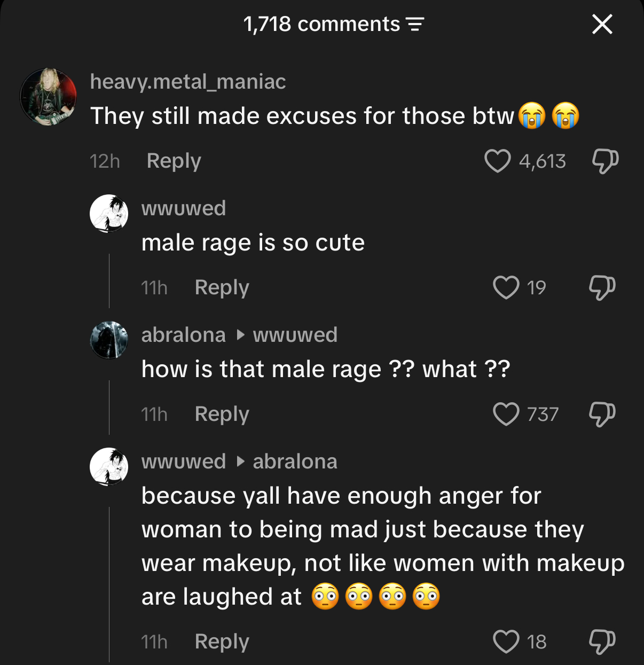This screenshot has height=665, width=644.
Task: Dislike the 'male rage is so cute' comment
Action: click(x=602, y=287)
